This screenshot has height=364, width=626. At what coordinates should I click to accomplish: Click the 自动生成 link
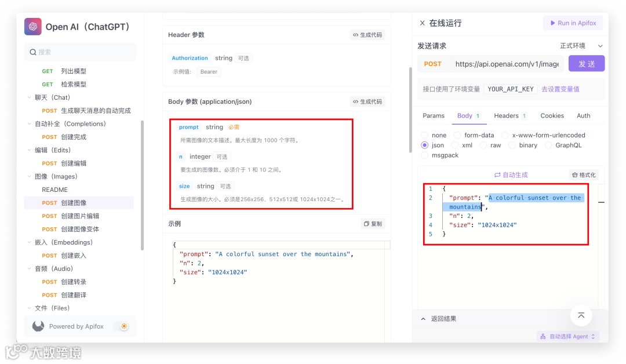click(x=511, y=175)
